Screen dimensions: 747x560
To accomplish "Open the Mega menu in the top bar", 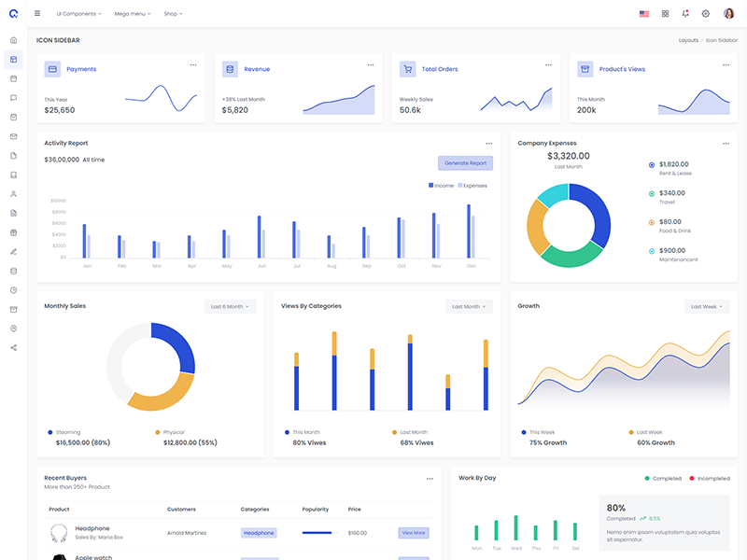I will [132, 14].
